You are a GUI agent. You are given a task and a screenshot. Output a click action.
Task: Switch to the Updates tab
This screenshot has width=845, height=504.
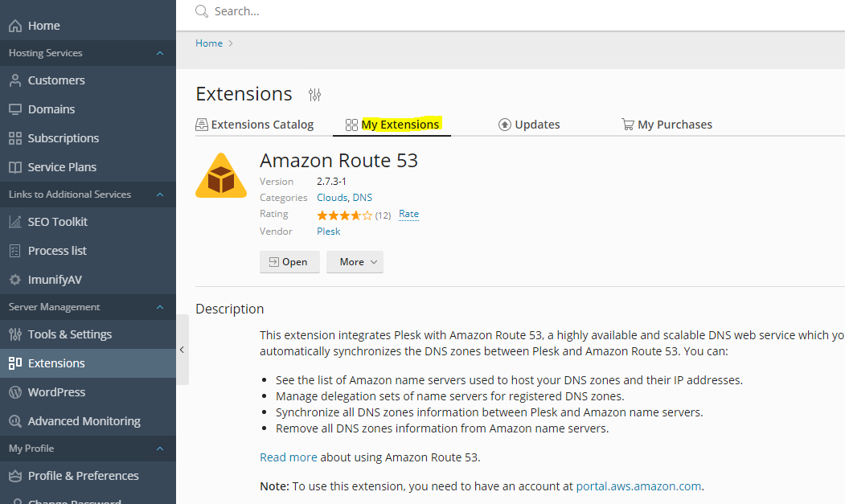click(x=529, y=125)
